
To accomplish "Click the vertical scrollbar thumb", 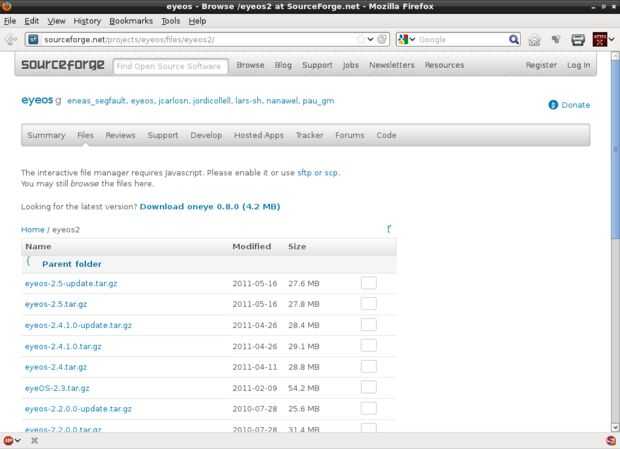I will click(615, 149).
